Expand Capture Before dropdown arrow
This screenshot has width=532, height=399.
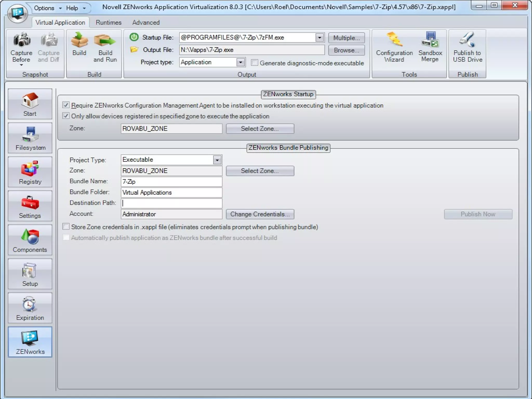click(22, 65)
